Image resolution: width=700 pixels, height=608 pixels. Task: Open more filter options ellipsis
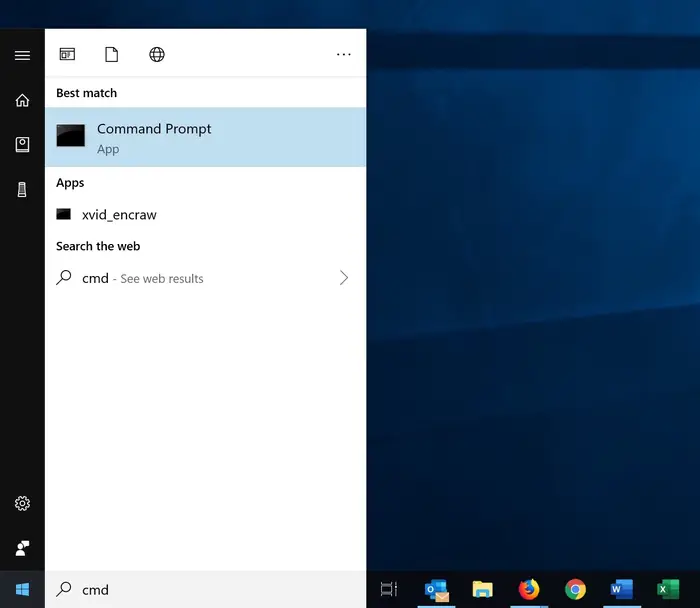tap(344, 54)
